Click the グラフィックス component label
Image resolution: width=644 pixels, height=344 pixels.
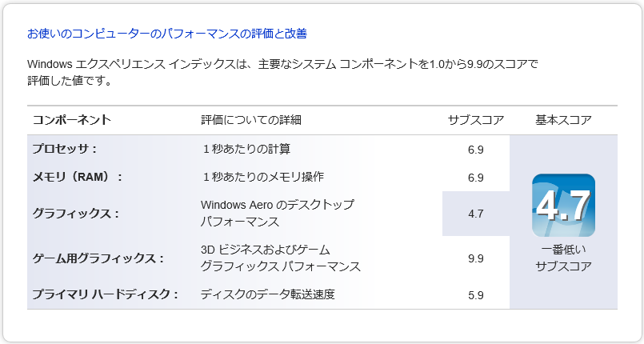75,214
